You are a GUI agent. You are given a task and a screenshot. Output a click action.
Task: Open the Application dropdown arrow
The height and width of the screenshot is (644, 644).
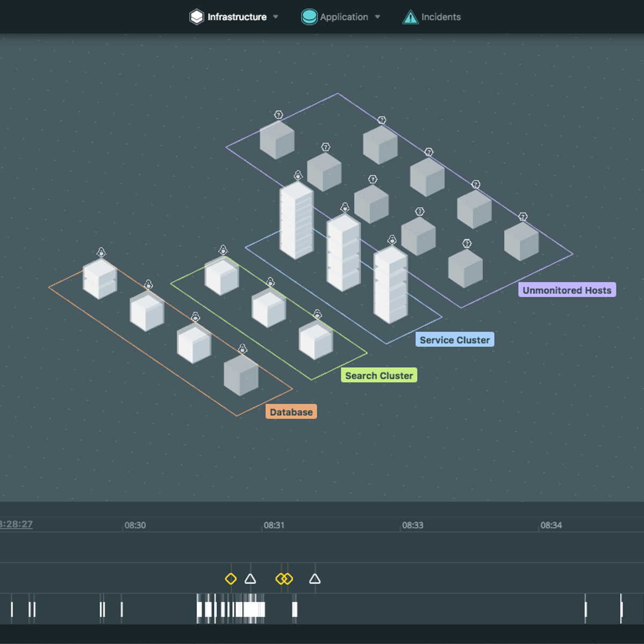[x=377, y=17]
